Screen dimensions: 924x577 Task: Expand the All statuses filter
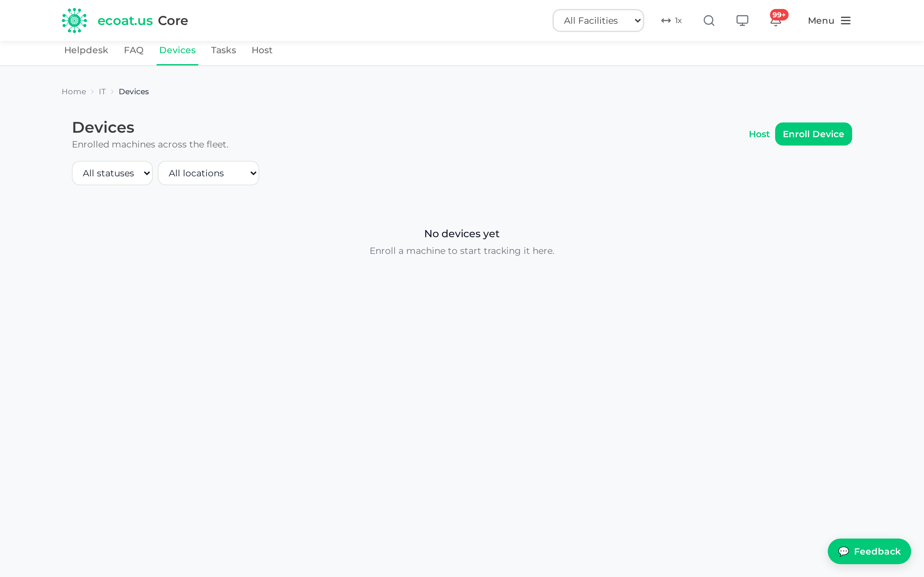click(x=112, y=173)
